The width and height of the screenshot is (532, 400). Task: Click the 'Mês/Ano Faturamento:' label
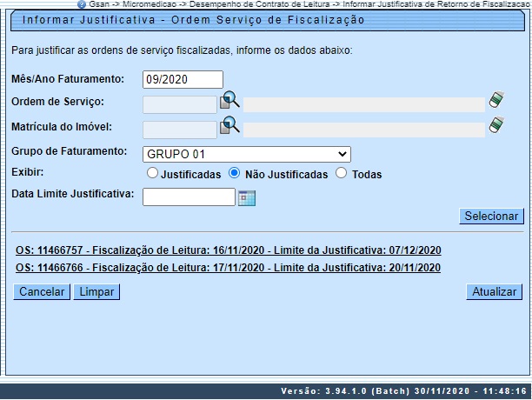pos(68,79)
